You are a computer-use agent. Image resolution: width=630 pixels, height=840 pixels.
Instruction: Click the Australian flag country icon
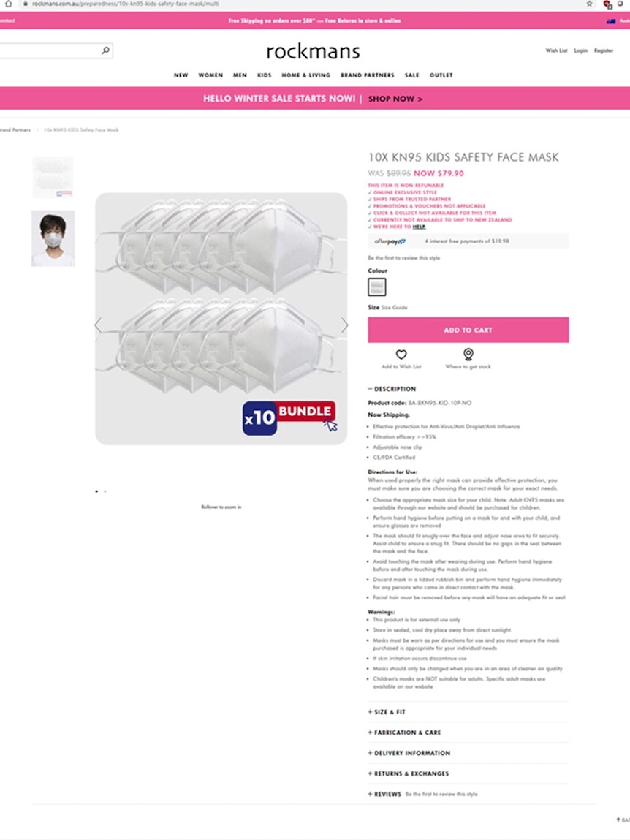click(611, 21)
